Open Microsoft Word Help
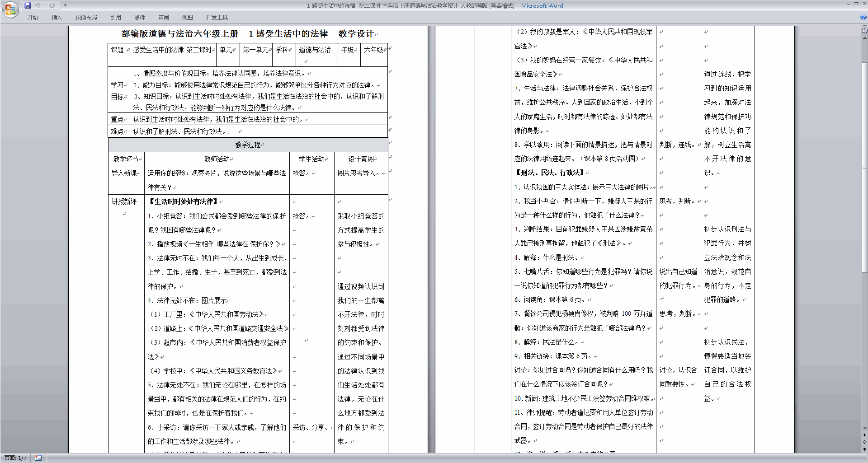Viewport: 868px width, 463px height. click(863, 17)
